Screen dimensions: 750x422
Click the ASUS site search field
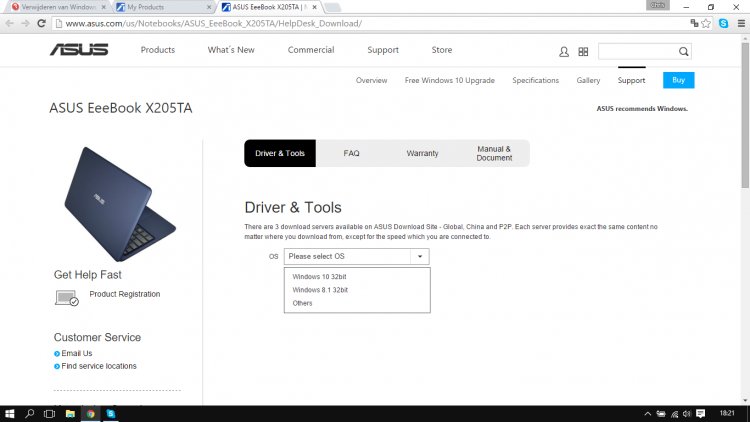pos(637,51)
